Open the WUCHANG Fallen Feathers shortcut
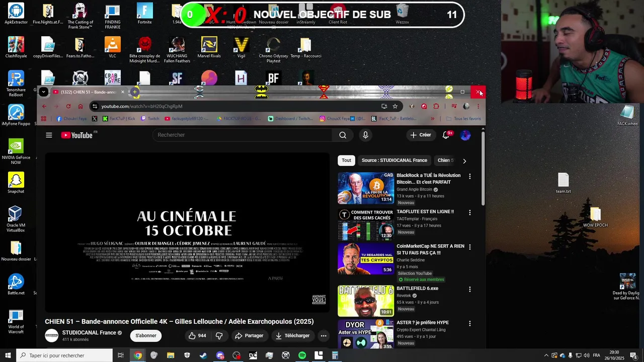Image resolution: width=644 pixels, height=362 pixels. [x=177, y=50]
